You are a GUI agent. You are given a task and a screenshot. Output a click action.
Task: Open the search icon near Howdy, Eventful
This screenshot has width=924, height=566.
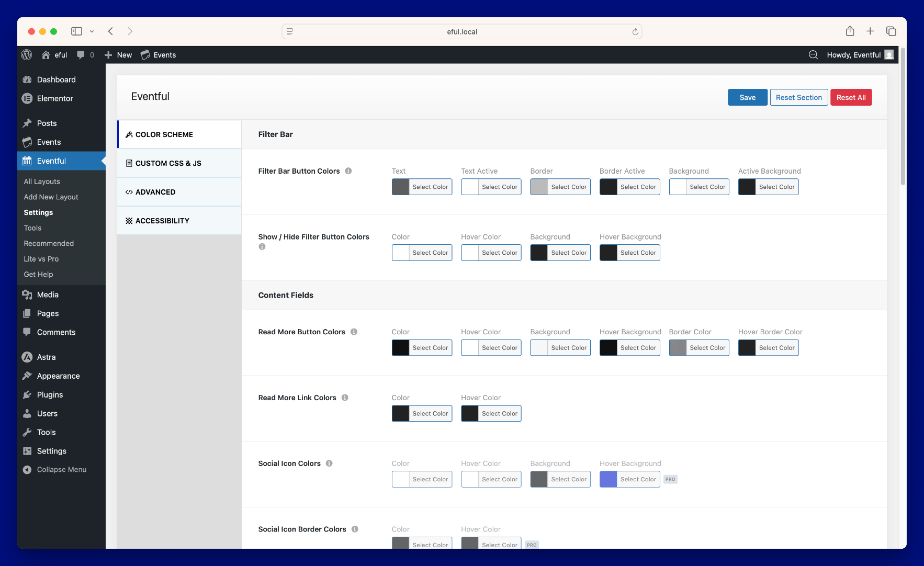tap(813, 55)
